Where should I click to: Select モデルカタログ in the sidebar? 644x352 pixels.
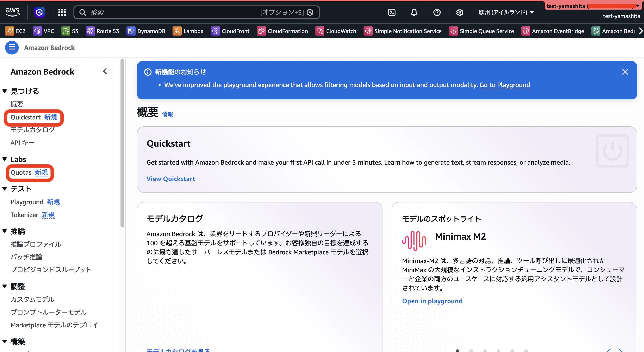point(32,130)
